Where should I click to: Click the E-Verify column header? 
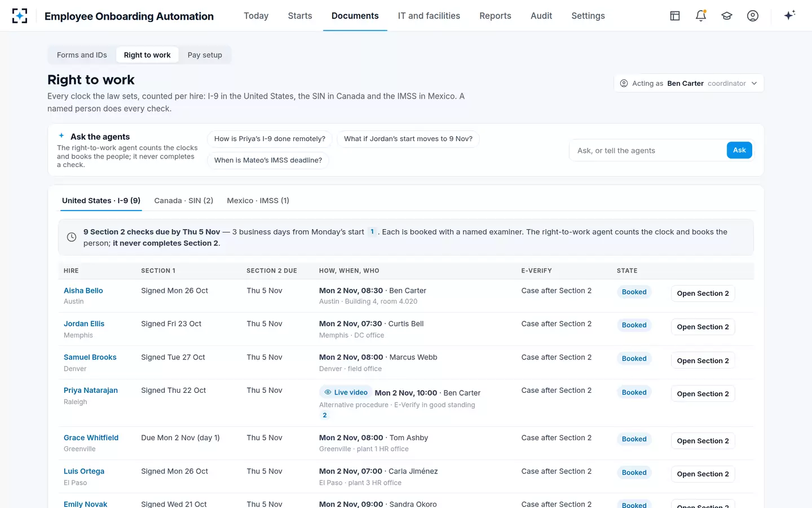pos(536,271)
